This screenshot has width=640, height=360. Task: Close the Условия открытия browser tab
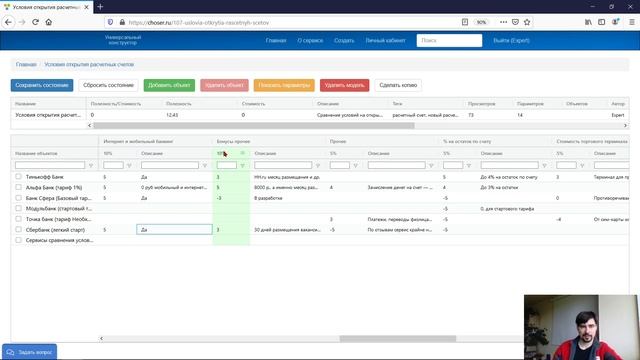point(87,7)
